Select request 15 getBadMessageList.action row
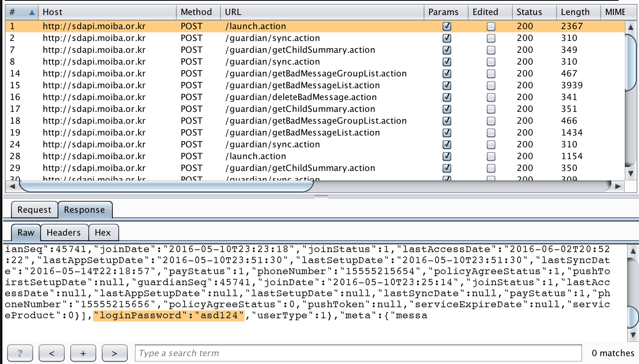The image size is (639, 364). click(x=302, y=85)
